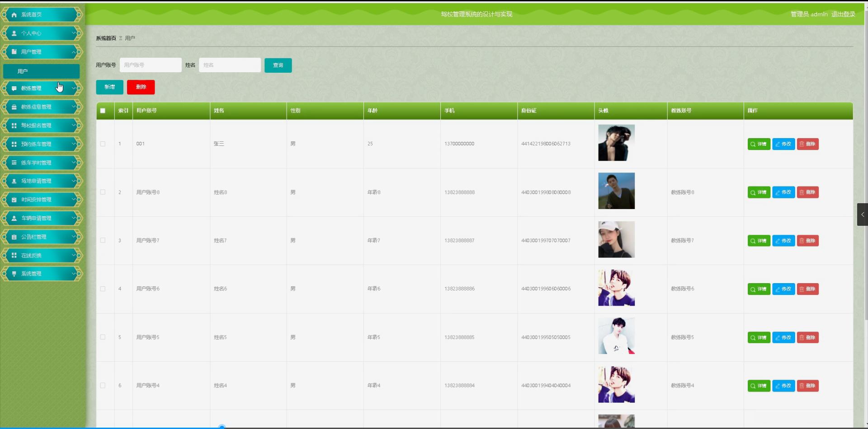Check the row checkbox for 用户账号8

pos(103,192)
